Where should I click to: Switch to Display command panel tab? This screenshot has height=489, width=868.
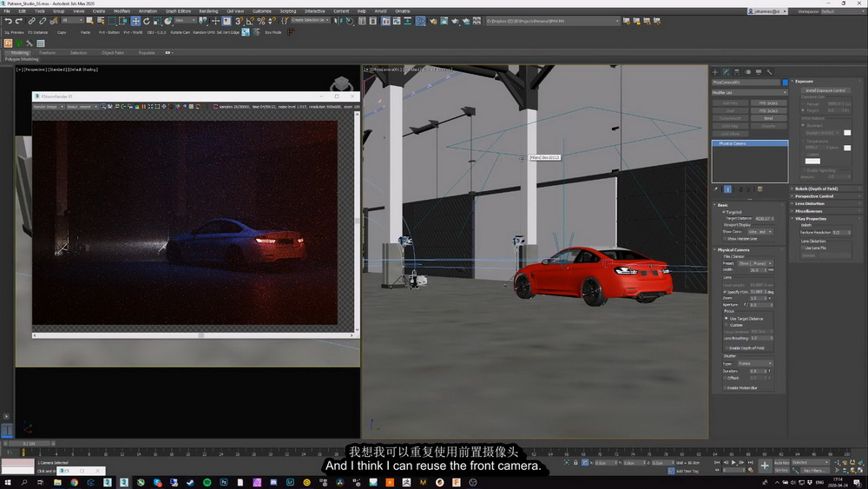pyautogui.click(x=759, y=72)
